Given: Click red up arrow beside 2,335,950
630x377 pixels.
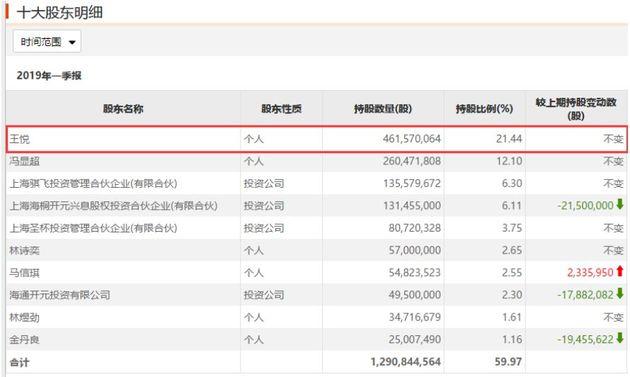Looking at the screenshot, I should pos(620,271).
